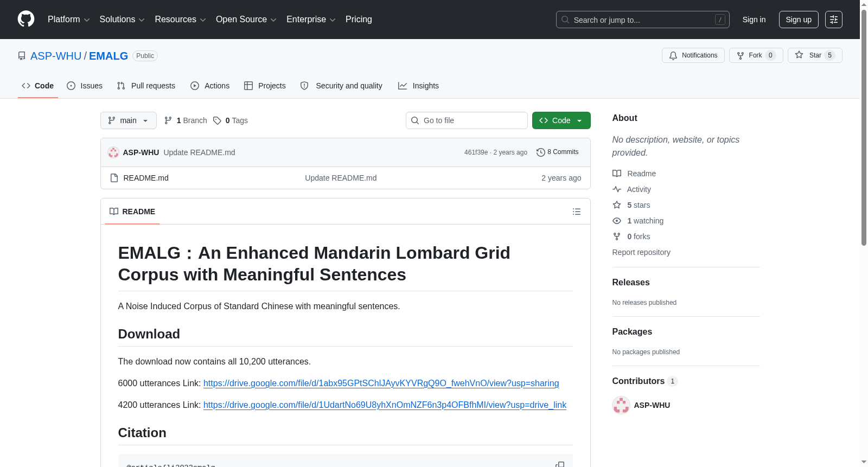Open the 4200 utterances Google Drive link
The image size is (868, 467).
pos(385,405)
